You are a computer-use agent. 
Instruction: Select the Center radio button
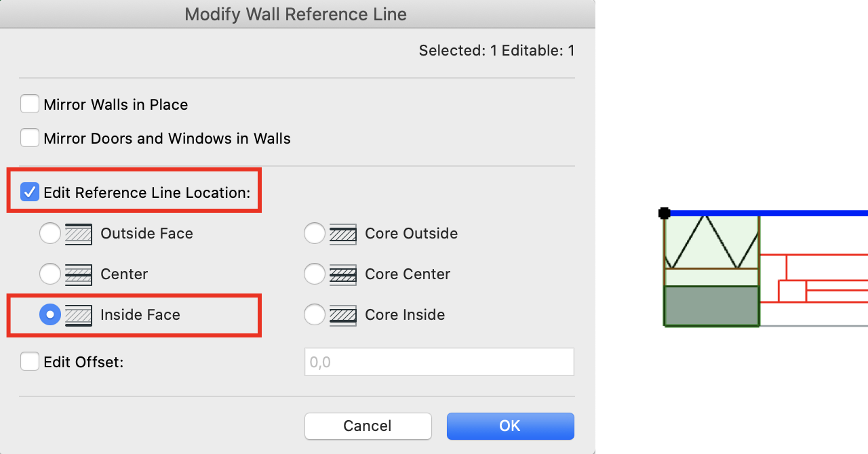[x=50, y=274]
